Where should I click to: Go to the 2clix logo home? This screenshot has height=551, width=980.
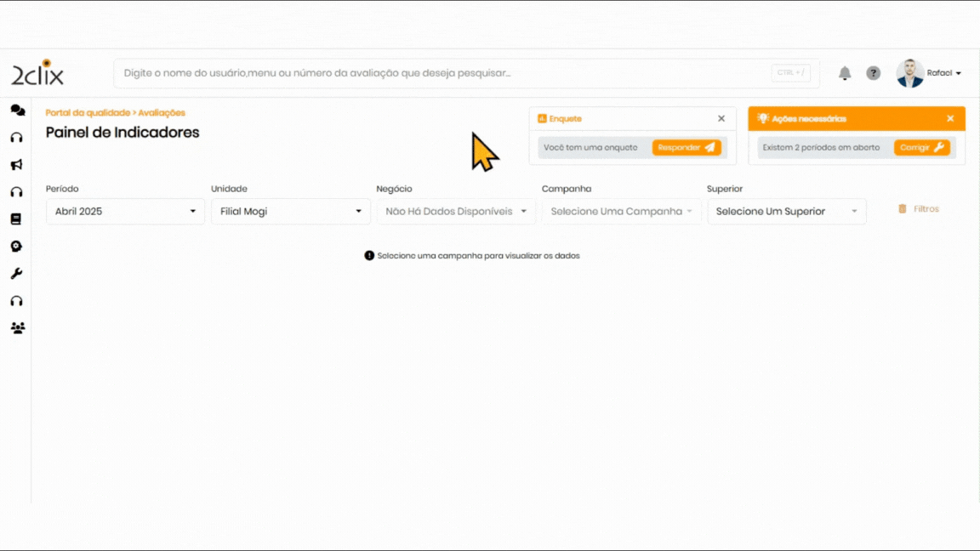point(37,73)
